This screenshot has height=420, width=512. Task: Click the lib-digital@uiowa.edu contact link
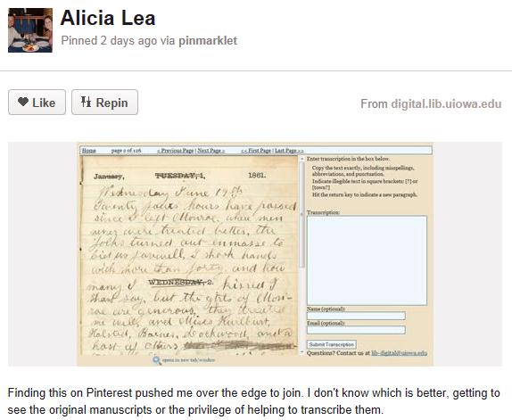(x=399, y=353)
